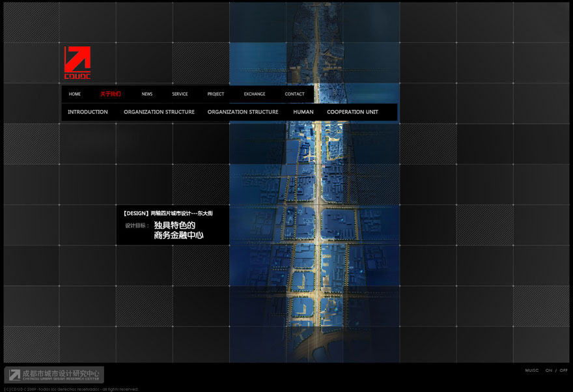Screen dimensions: 573x392
Task: Open the PROJECT section
Action: click(216, 94)
